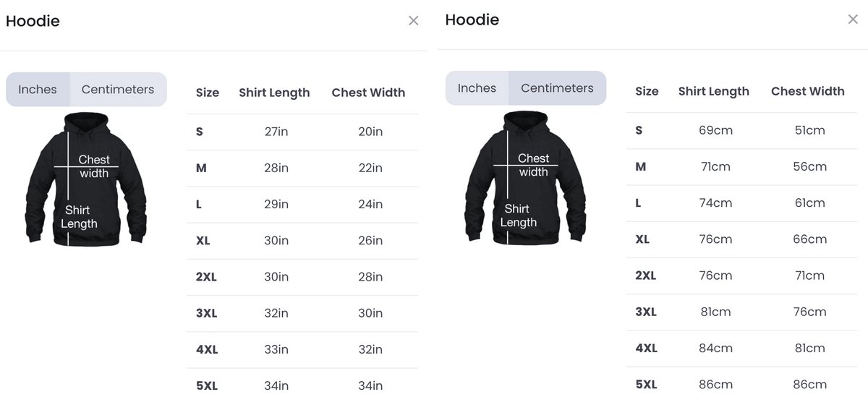The width and height of the screenshot is (868, 418).
Task: Click the left hoodie measurement image
Action: [86, 179]
